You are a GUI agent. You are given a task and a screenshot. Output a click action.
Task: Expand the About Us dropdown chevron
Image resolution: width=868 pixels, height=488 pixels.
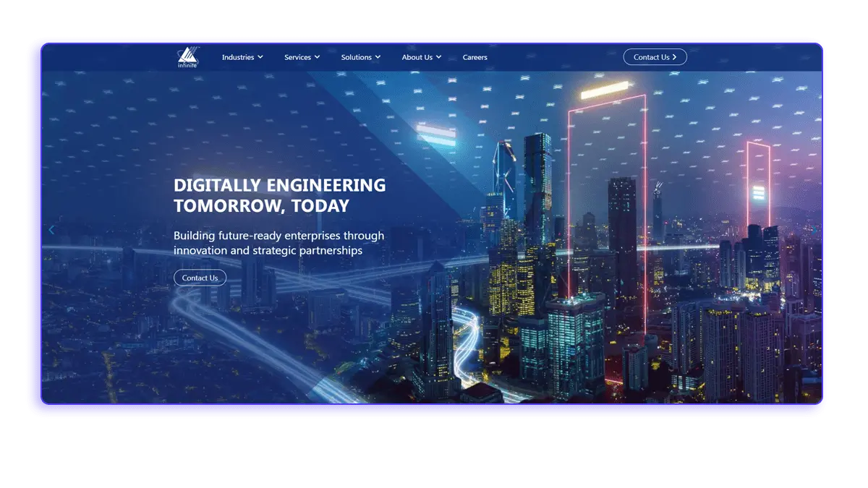point(438,57)
